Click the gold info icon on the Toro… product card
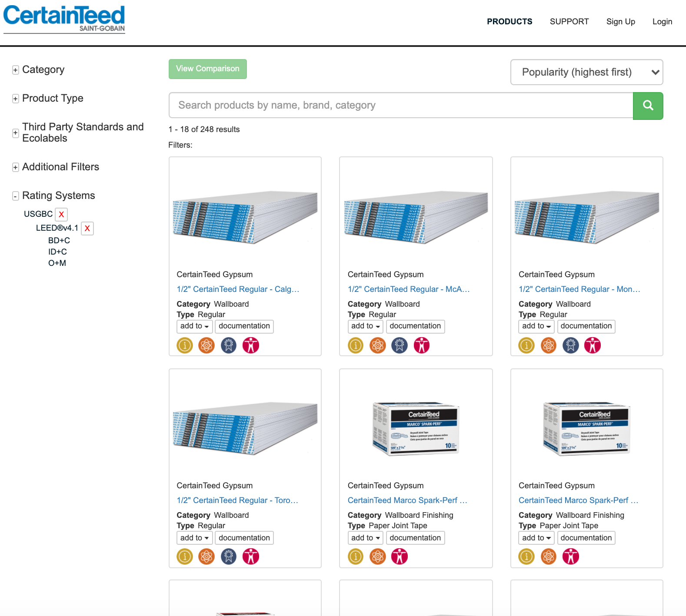 click(x=185, y=556)
